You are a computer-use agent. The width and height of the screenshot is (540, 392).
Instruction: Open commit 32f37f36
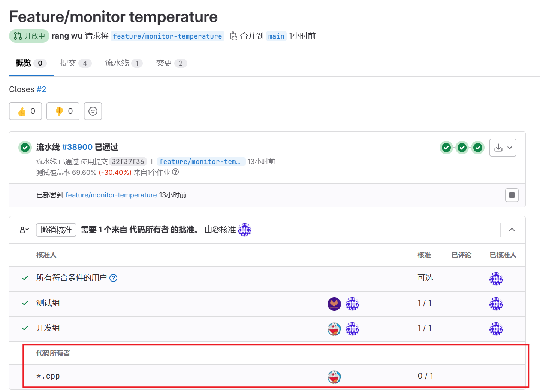pyautogui.click(x=128, y=161)
